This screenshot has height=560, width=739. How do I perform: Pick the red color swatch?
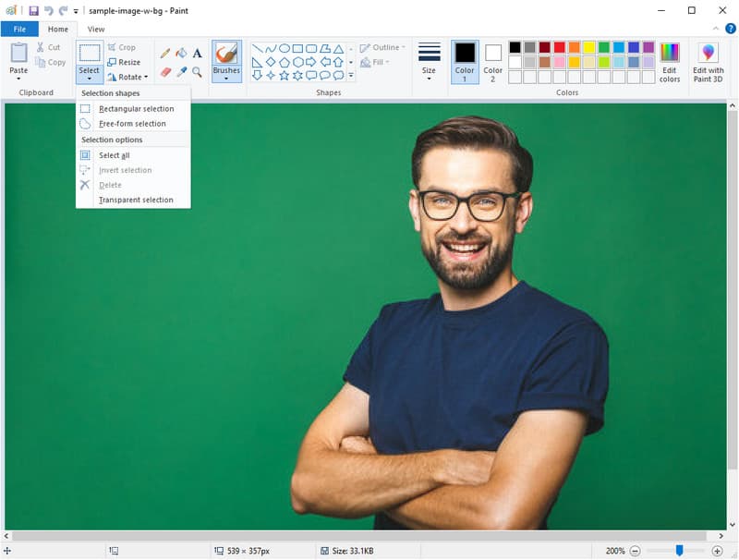coord(559,46)
